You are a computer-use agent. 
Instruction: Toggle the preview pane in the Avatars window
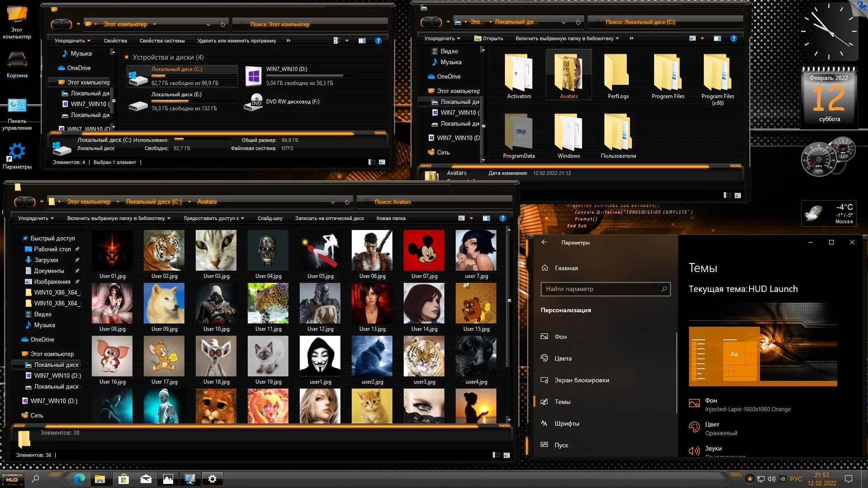486,218
